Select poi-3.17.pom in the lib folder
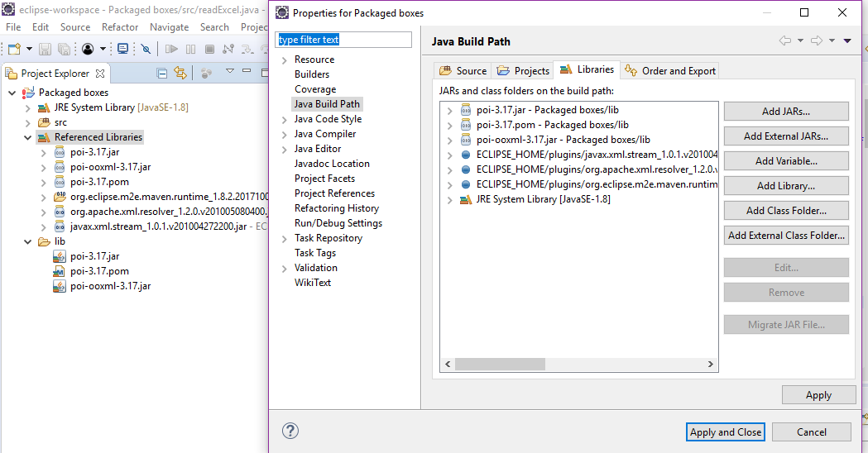 (x=99, y=271)
